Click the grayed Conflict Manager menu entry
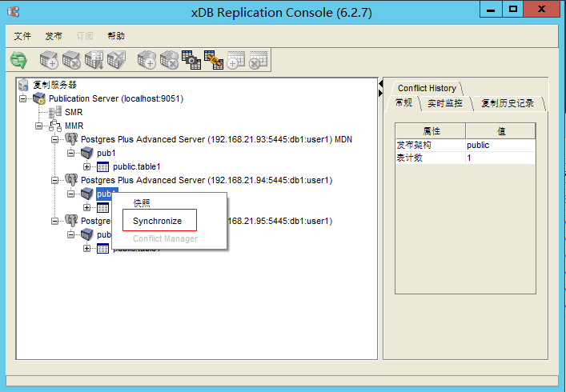 tap(166, 238)
